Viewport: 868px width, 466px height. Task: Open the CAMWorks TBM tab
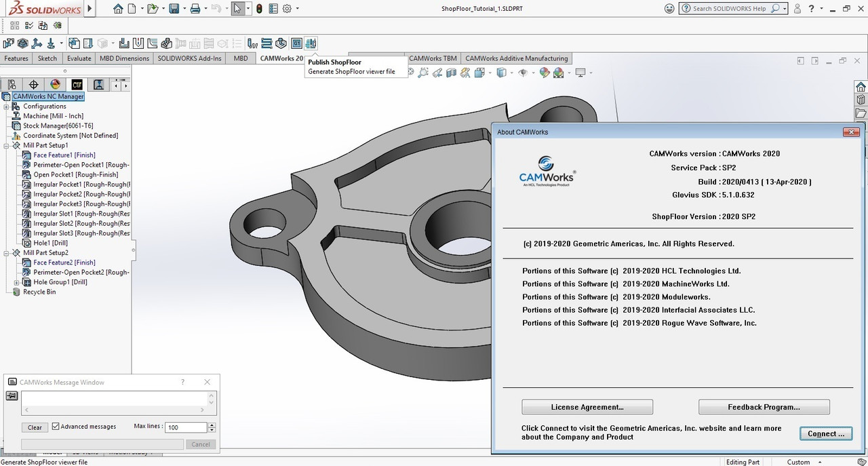tap(433, 58)
